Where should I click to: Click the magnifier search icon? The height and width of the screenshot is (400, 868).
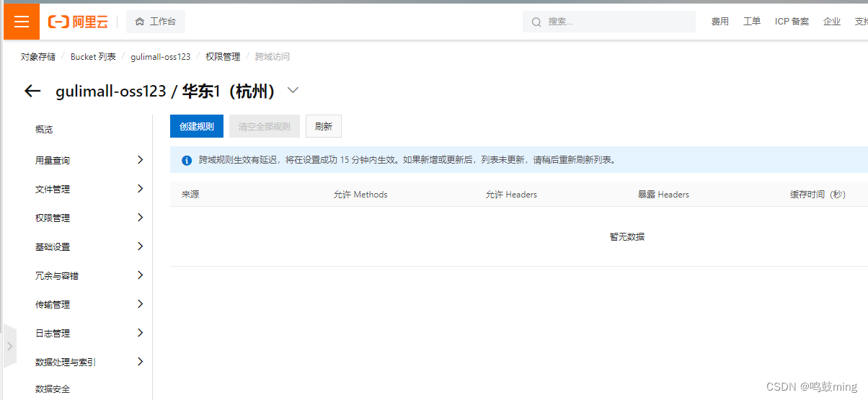click(x=536, y=22)
